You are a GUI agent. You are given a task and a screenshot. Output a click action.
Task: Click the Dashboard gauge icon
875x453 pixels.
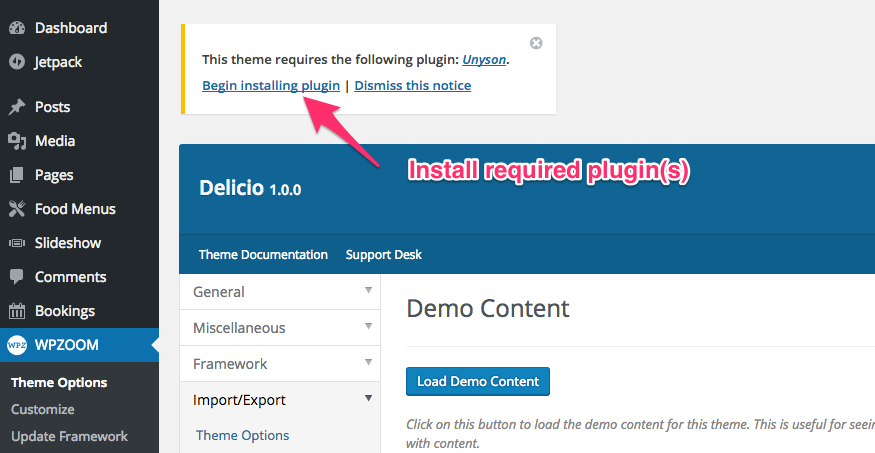coord(17,28)
